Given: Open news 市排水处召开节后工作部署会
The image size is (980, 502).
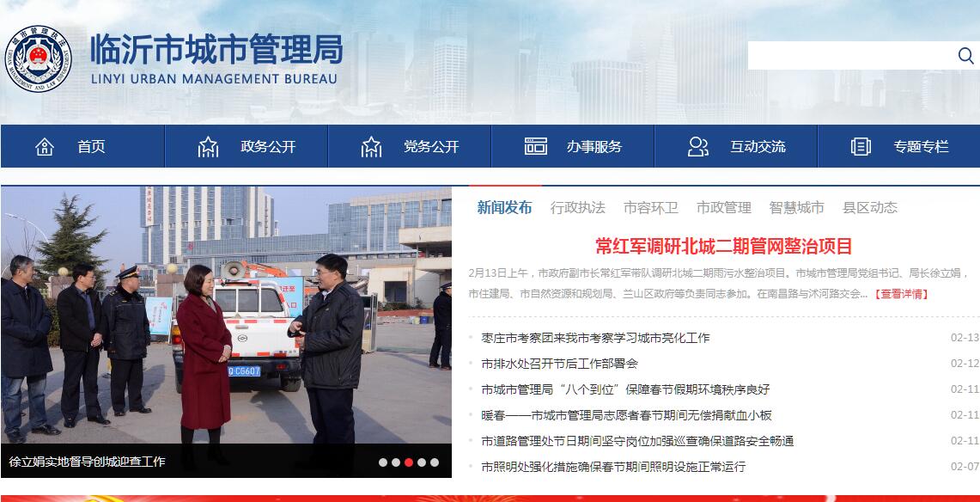Looking at the screenshot, I should point(559,364).
